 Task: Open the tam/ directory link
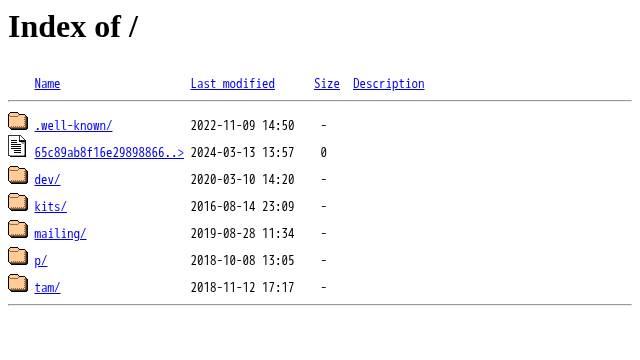tap(47, 287)
